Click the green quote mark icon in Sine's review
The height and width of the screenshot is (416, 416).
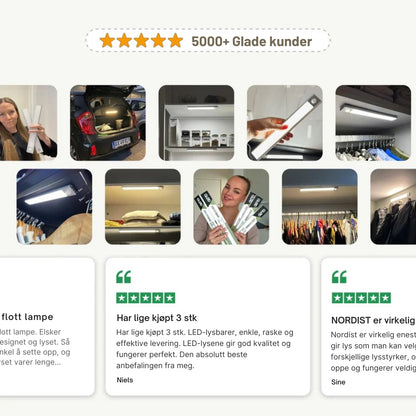(x=339, y=277)
